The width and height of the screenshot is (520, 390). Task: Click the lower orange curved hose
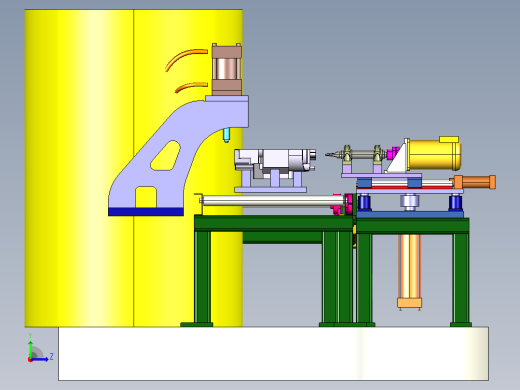pyautogui.click(x=191, y=87)
